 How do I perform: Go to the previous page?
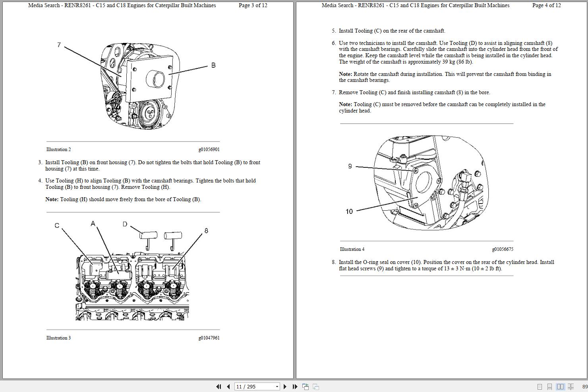[x=228, y=386]
